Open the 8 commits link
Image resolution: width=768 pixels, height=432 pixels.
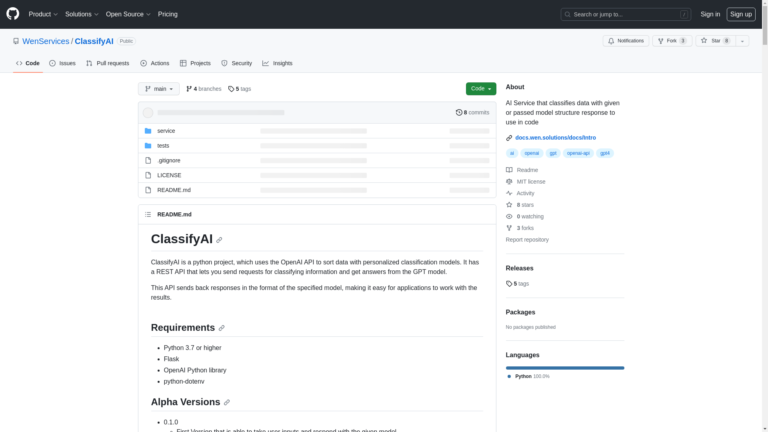pos(472,112)
